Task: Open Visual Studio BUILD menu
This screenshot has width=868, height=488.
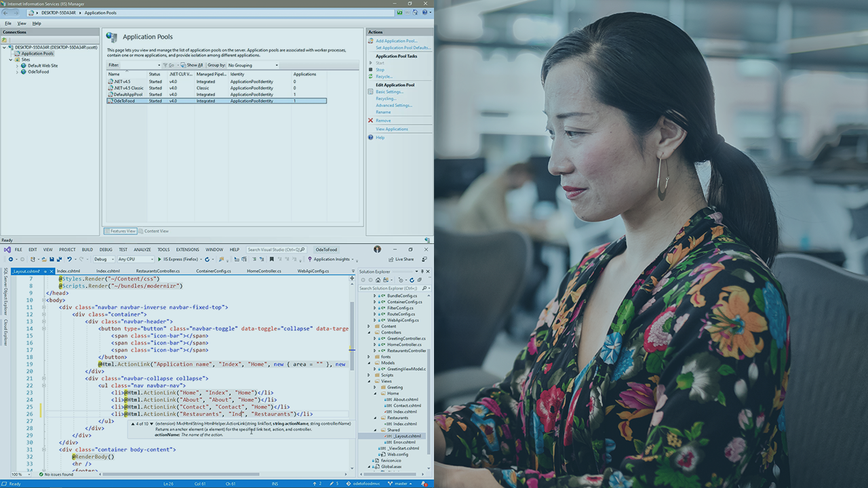Action: coord(87,249)
